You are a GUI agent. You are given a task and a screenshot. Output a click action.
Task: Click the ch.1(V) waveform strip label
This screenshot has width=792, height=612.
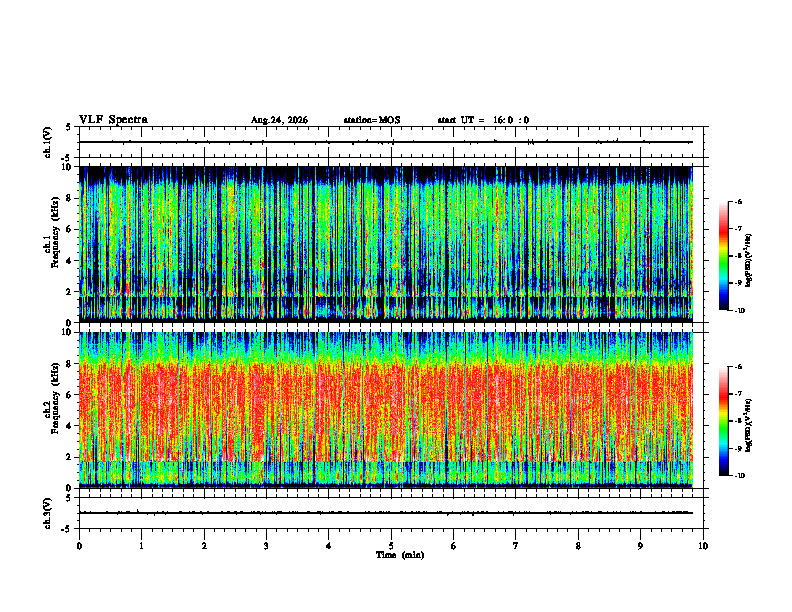point(48,142)
